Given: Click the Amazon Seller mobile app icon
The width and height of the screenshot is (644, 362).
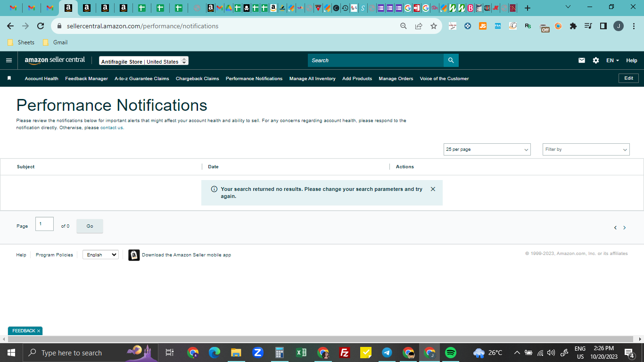Looking at the screenshot, I should click(x=134, y=255).
